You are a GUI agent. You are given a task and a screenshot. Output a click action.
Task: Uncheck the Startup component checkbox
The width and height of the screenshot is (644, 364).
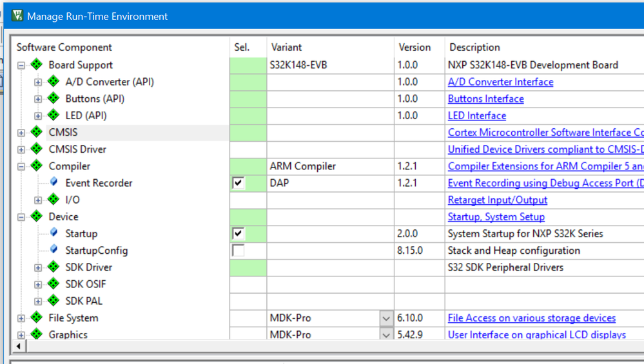pyautogui.click(x=239, y=233)
